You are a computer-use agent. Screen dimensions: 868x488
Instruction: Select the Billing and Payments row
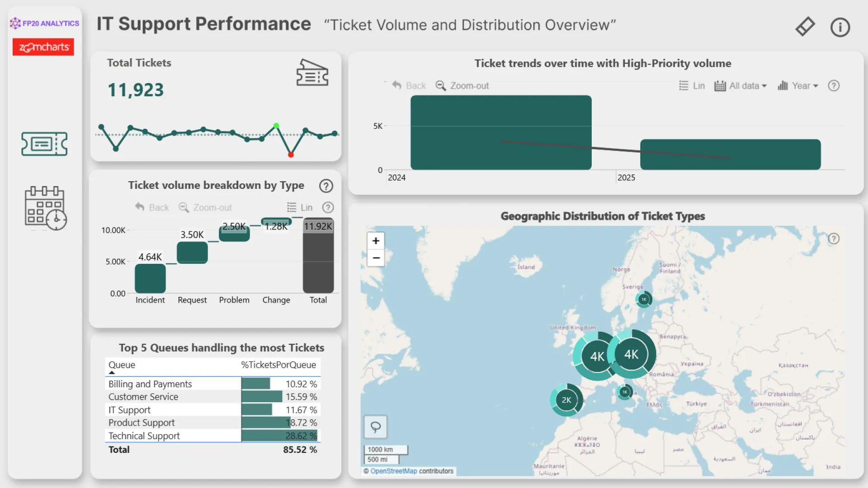pos(212,384)
